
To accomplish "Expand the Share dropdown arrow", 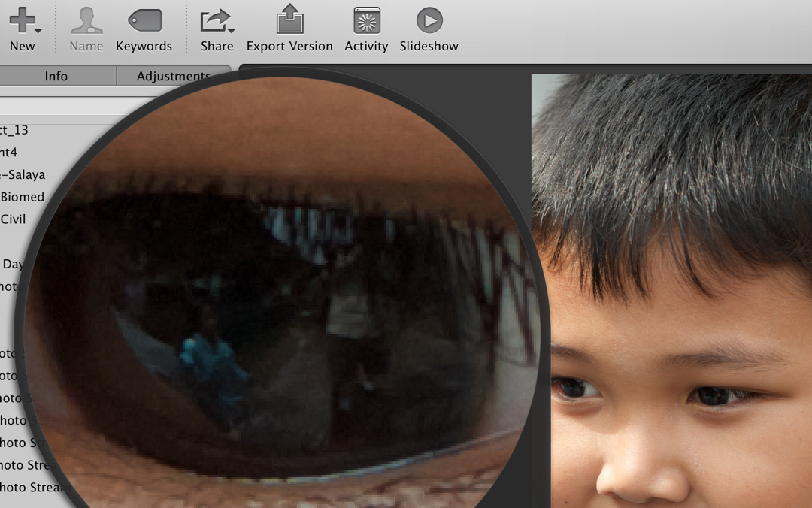I will coord(232,31).
